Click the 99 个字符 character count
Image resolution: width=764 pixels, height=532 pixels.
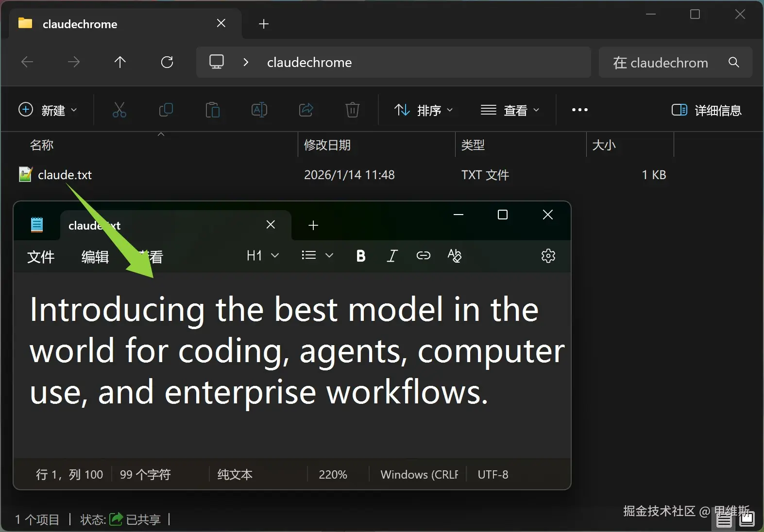click(145, 474)
